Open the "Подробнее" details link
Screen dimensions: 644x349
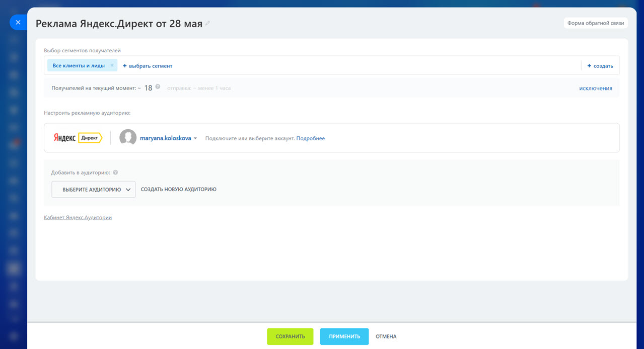tap(311, 138)
